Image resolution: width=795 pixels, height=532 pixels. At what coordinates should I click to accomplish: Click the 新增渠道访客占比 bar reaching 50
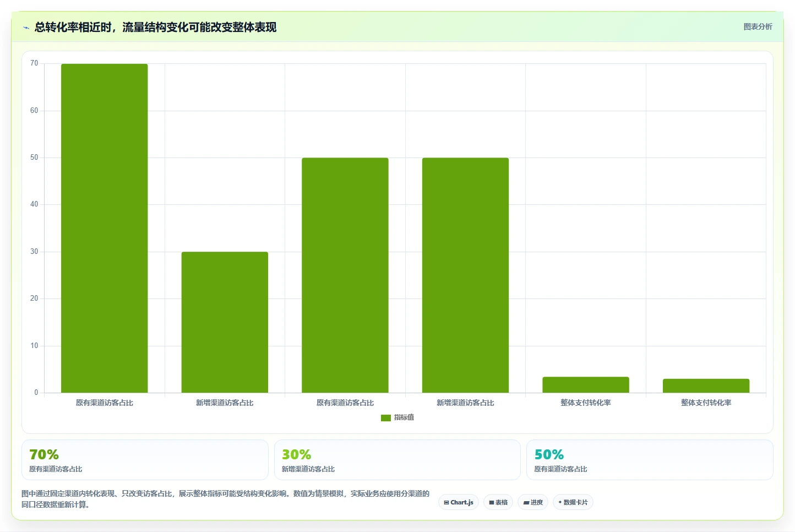tap(465, 275)
